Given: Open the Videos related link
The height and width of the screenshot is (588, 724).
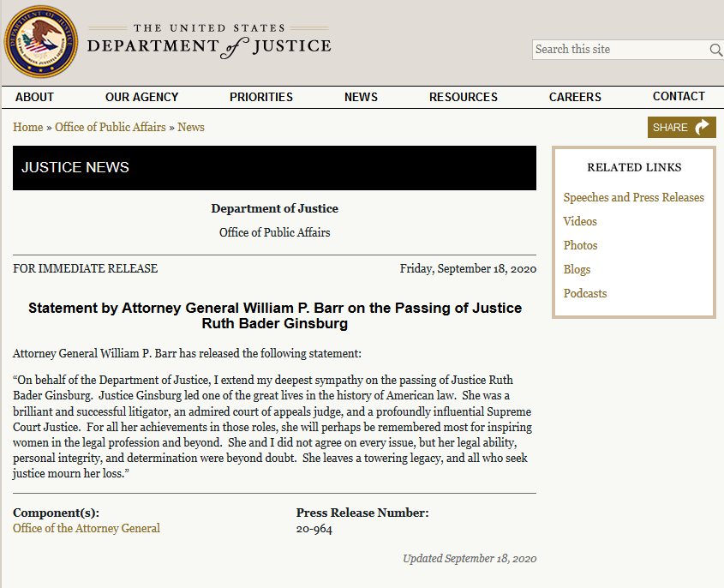Looking at the screenshot, I should click(x=580, y=221).
